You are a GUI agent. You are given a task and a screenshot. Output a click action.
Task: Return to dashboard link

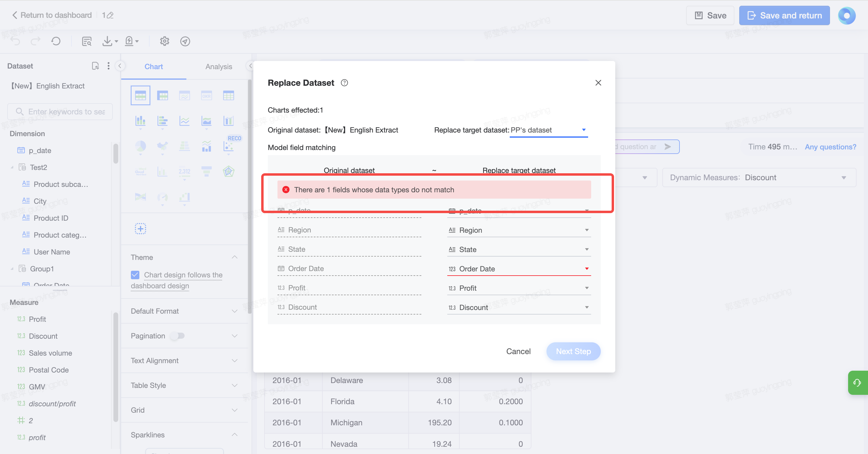point(52,15)
